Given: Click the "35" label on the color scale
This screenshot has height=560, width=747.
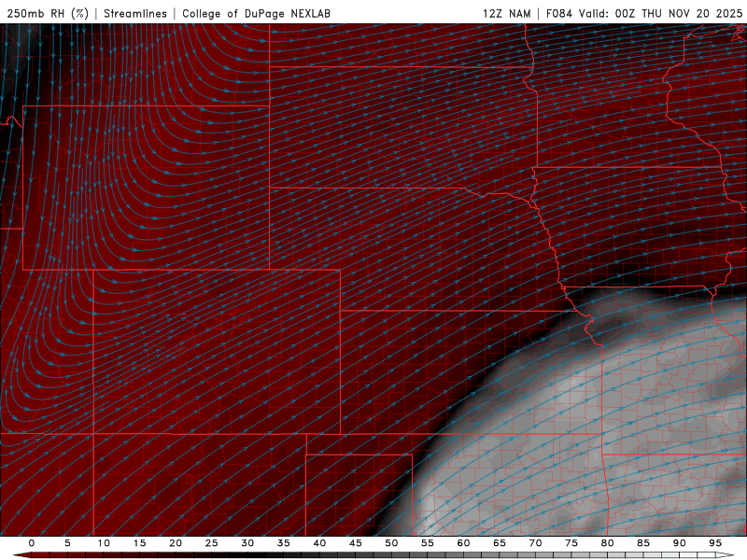Looking at the screenshot, I should [284, 543].
